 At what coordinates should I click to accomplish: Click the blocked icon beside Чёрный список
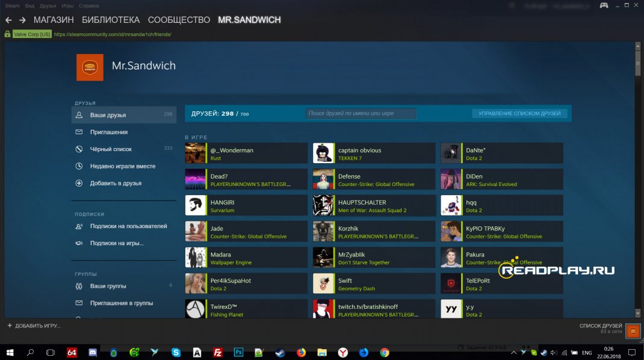point(79,149)
